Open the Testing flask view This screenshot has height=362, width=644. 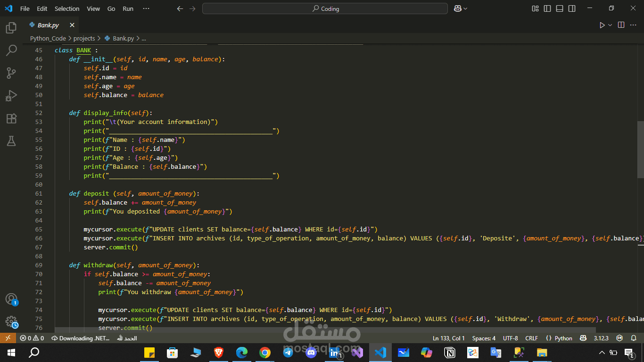pos(11,140)
